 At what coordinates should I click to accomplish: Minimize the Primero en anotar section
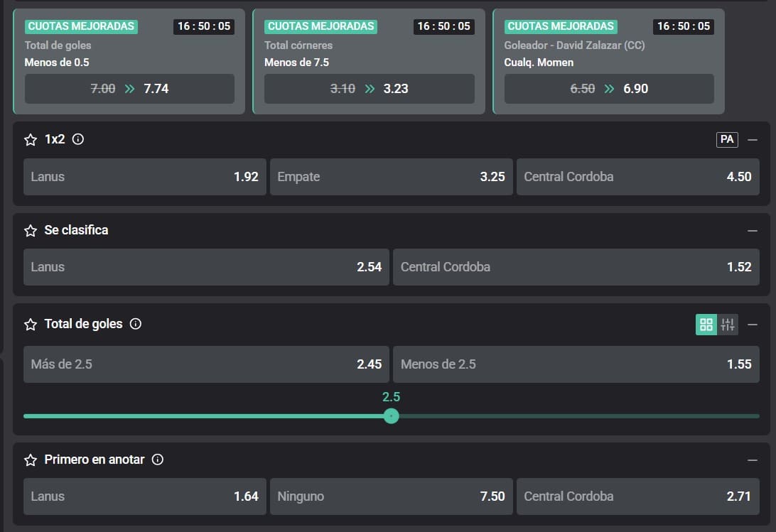point(753,460)
